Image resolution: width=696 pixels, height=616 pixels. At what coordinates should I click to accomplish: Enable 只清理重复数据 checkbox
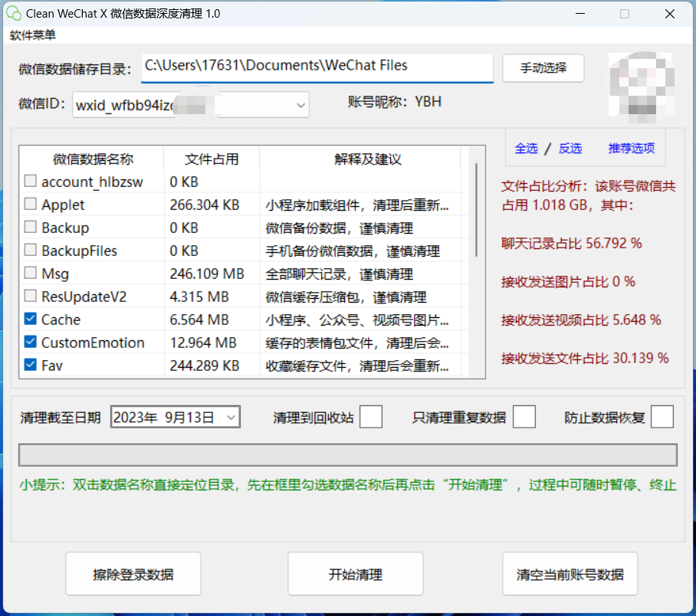pos(524,417)
